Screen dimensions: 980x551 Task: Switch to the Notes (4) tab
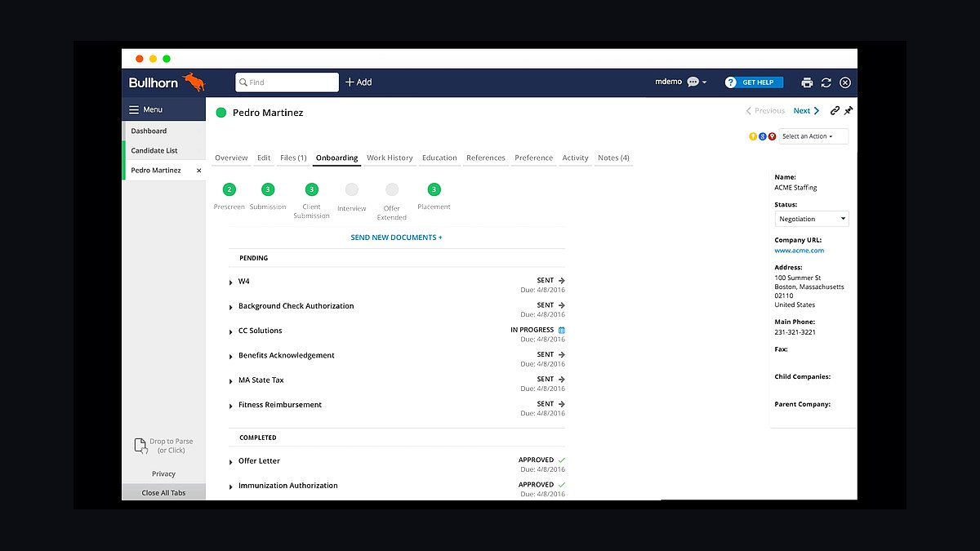pyautogui.click(x=613, y=158)
